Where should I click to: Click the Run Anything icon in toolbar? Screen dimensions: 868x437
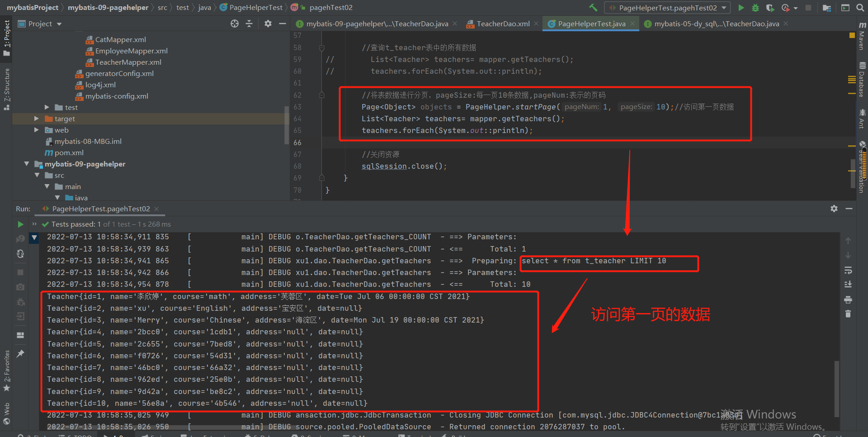pos(845,8)
